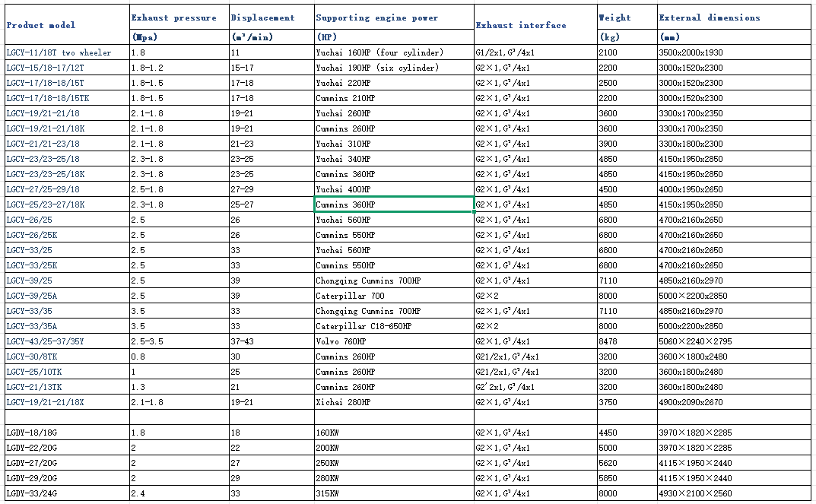Viewport: 816px width, 504px height.
Task: Select the 'Exhaust interface' header cell
Action: pyautogui.click(x=521, y=25)
